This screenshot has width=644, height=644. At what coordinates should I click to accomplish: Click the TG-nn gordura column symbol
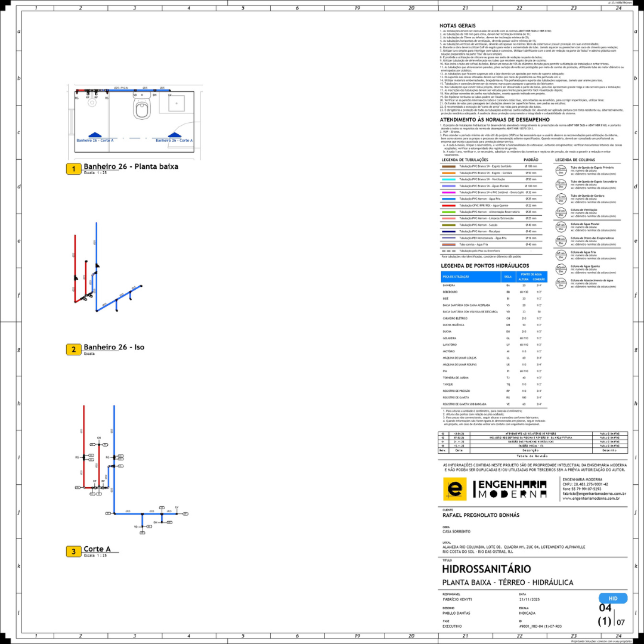coord(561,199)
